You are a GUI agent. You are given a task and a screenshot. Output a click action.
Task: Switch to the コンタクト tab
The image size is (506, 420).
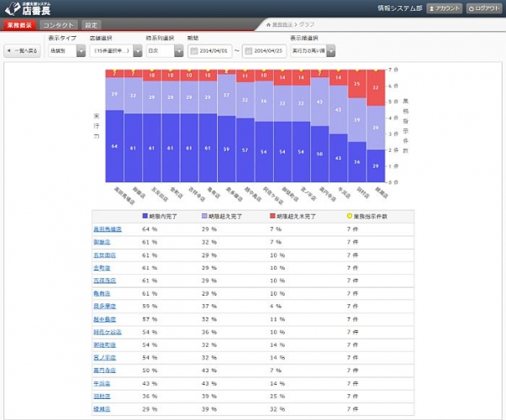tap(58, 25)
